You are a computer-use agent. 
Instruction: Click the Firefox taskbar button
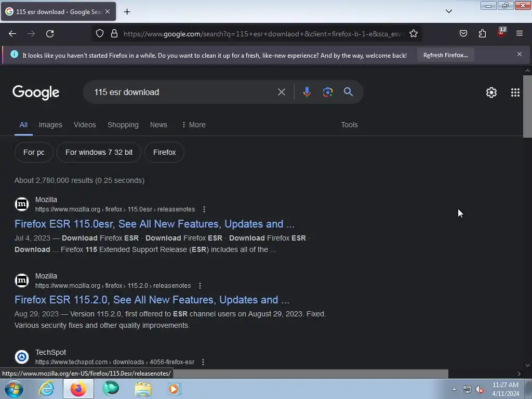[x=78, y=389]
